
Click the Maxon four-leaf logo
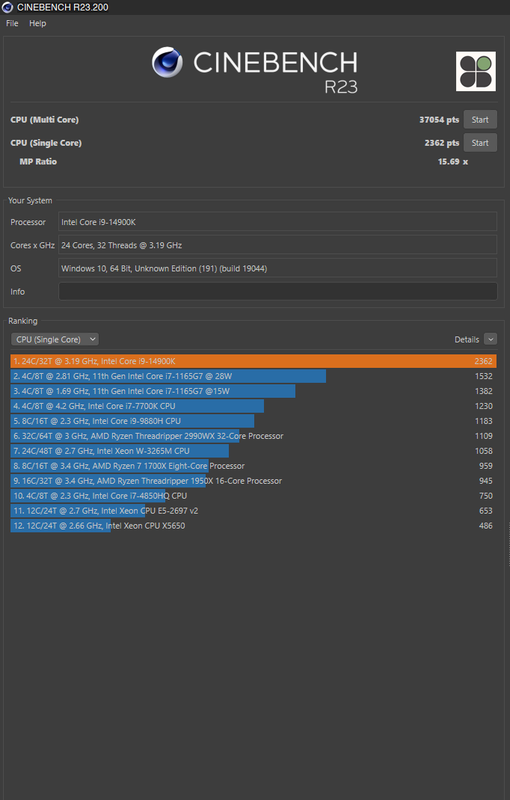pyautogui.click(x=476, y=71)
